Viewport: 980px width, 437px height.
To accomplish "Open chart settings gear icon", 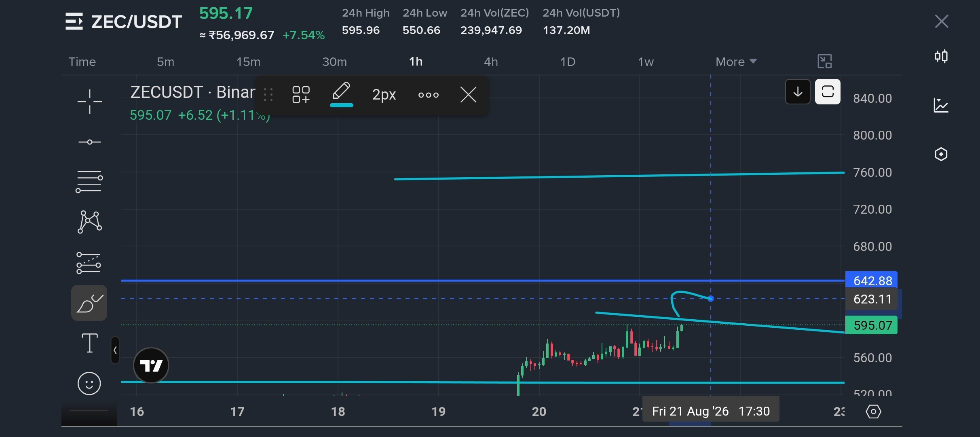I will click(873, 412).
